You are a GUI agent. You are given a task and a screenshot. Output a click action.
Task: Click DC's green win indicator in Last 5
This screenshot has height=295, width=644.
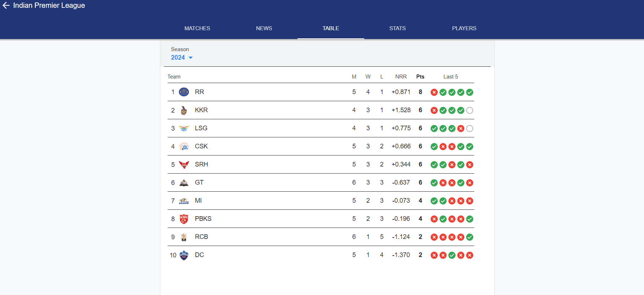(x=452, y=255)
